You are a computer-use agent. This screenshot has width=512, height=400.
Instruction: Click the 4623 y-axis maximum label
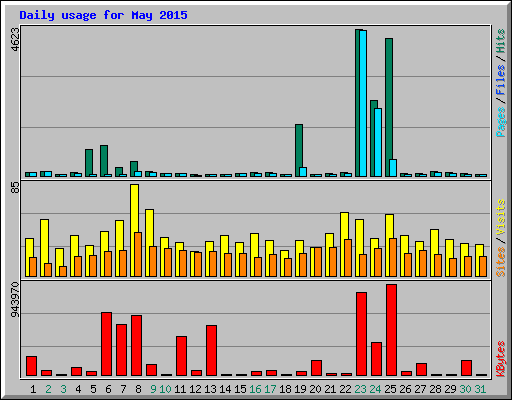(15, 39)
